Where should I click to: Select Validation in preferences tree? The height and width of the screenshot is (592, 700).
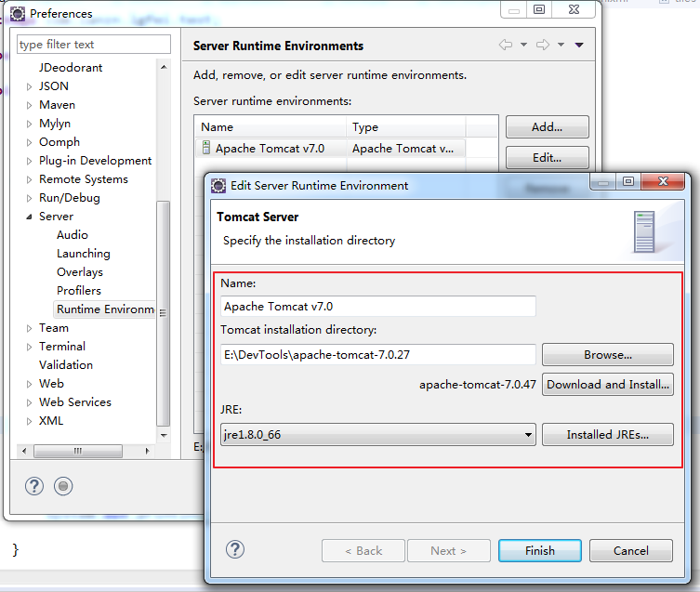[66, 364]
